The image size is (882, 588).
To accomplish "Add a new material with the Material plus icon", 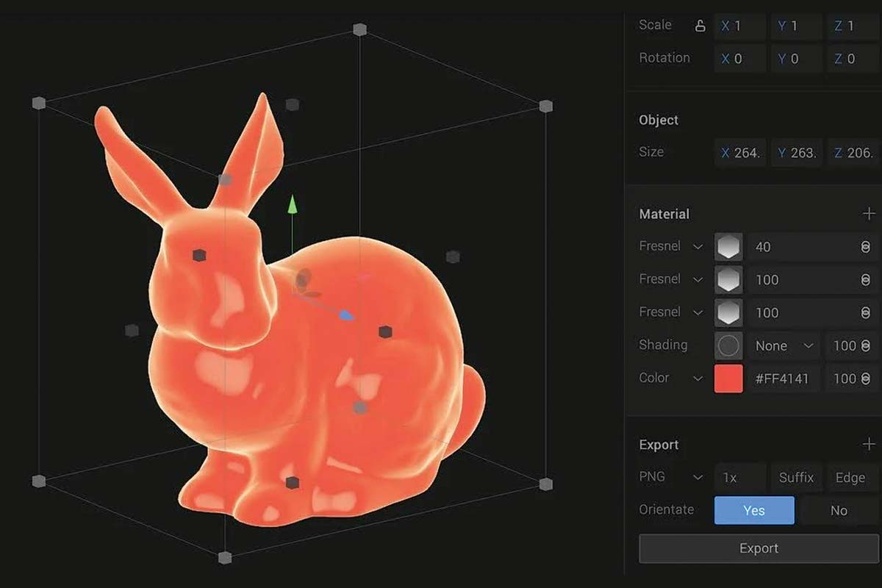I will 869,214.
